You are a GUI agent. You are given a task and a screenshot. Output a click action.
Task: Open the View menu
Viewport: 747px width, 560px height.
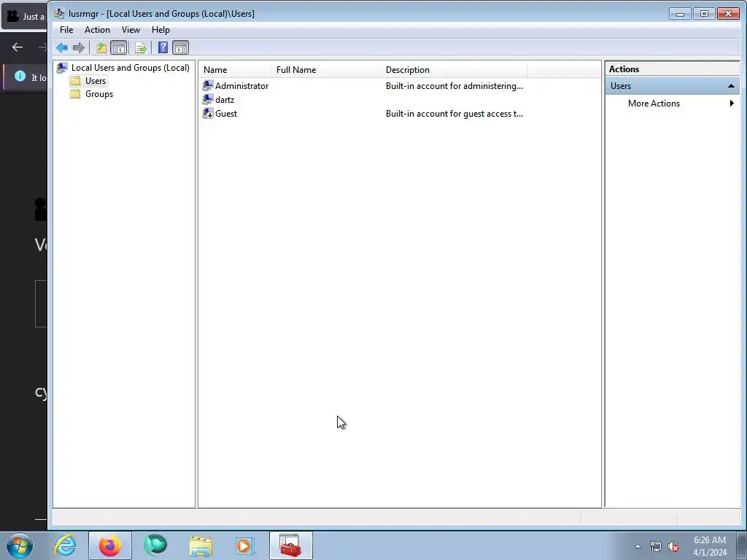tap(131, 29)
